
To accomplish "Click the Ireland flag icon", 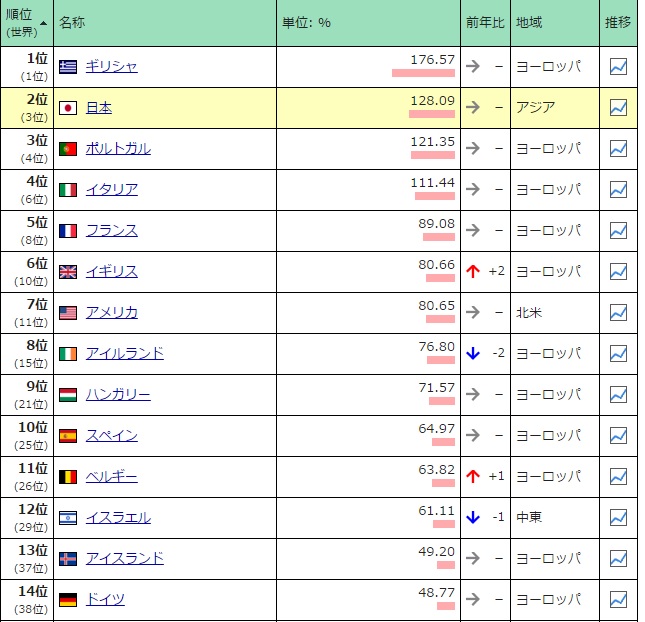I will pyautogui.click(x=68, y=354).
